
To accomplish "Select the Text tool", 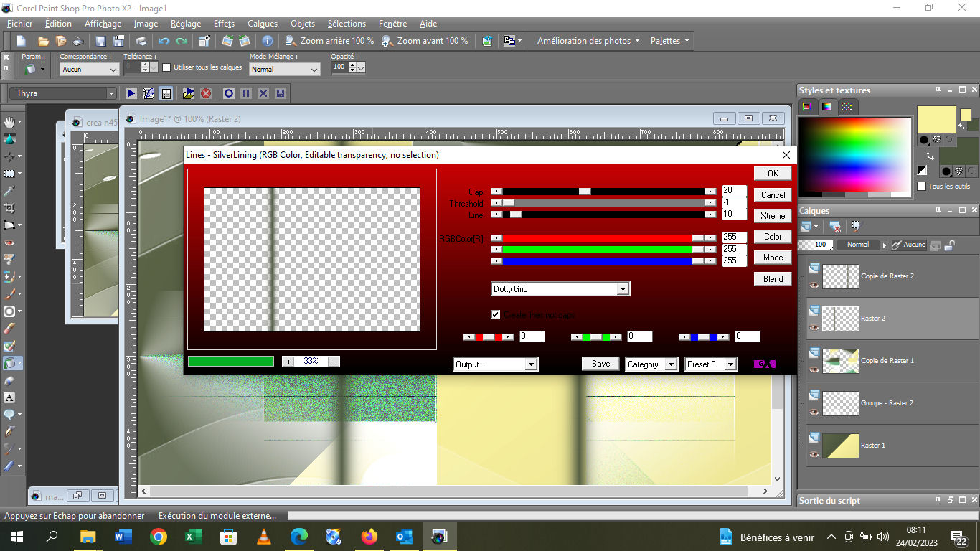I will coord(10,397).
